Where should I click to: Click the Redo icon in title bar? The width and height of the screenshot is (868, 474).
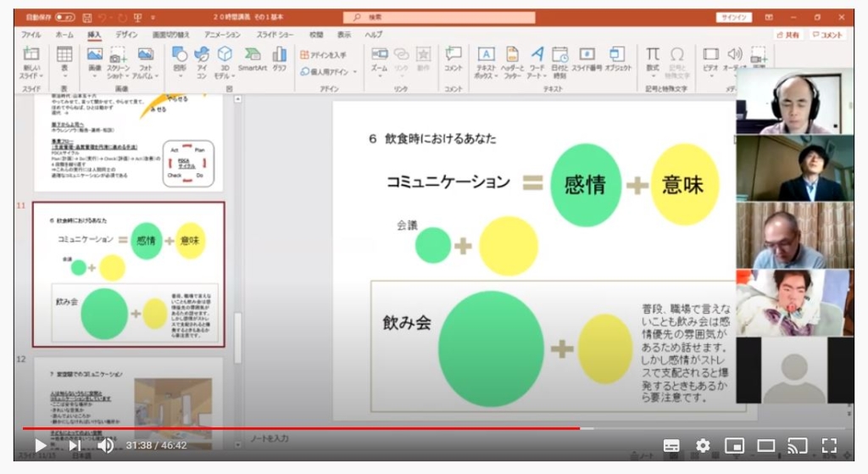[x=122, y=18]
